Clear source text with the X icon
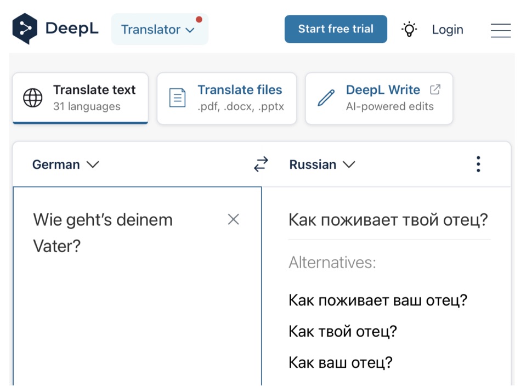532x392 pixels. (234, 219)
